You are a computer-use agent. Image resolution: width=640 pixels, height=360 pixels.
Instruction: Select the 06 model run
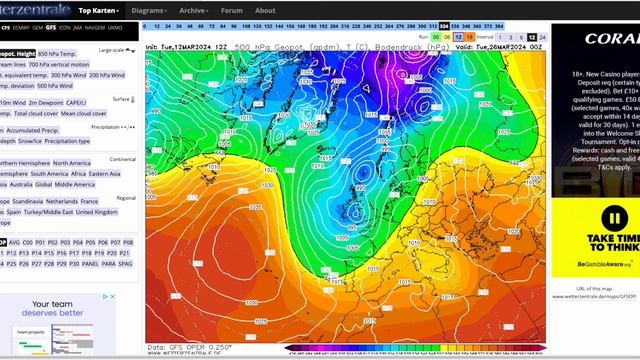pos(447,37)
